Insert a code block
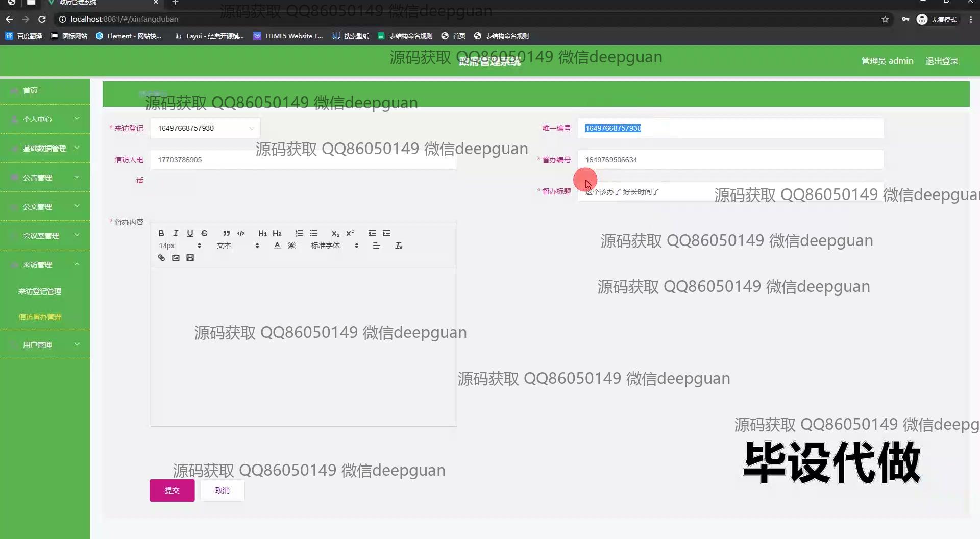 point(241,233)
